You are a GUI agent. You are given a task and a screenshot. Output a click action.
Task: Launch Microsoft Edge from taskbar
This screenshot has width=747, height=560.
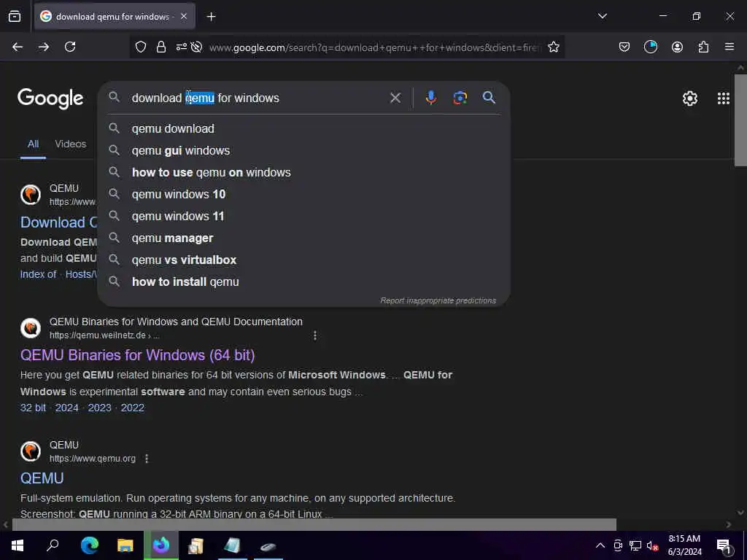coord(89,545)
